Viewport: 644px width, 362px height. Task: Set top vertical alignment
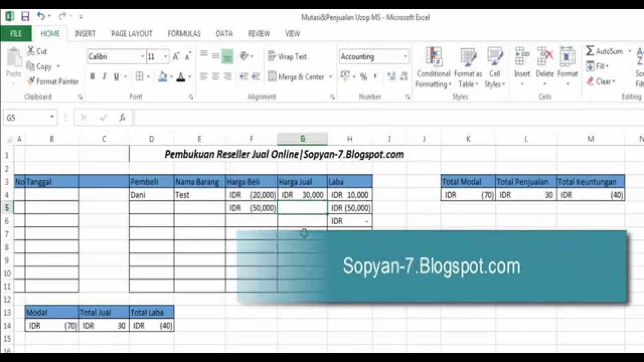coord(203,55)
